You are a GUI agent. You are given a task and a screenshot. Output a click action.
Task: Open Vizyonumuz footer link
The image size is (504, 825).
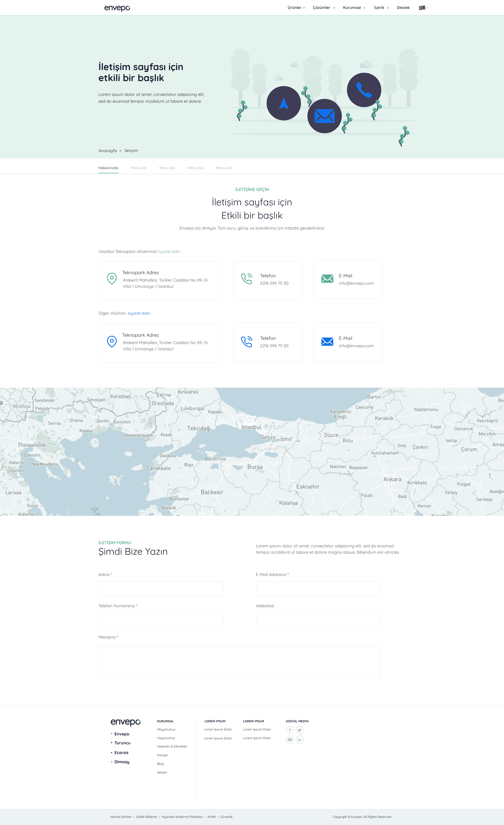pyautogui.click(x=166, y=738)
